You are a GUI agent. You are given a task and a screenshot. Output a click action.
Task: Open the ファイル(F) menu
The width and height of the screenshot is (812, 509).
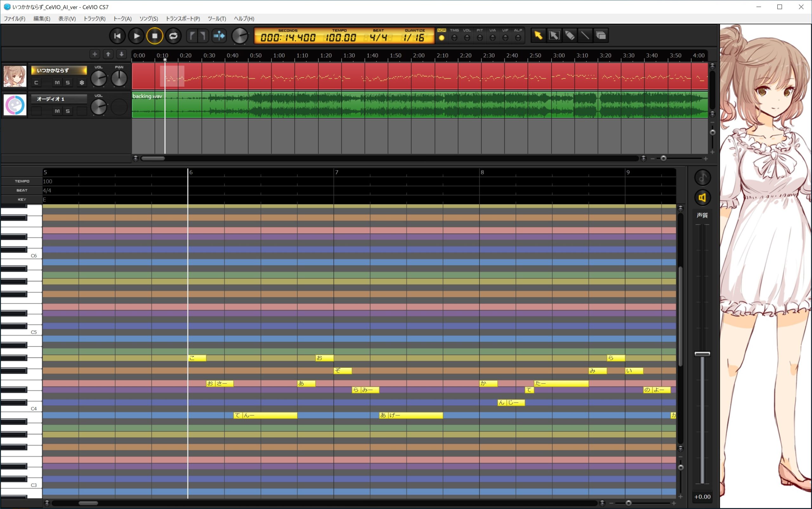[x=15, y=18]
